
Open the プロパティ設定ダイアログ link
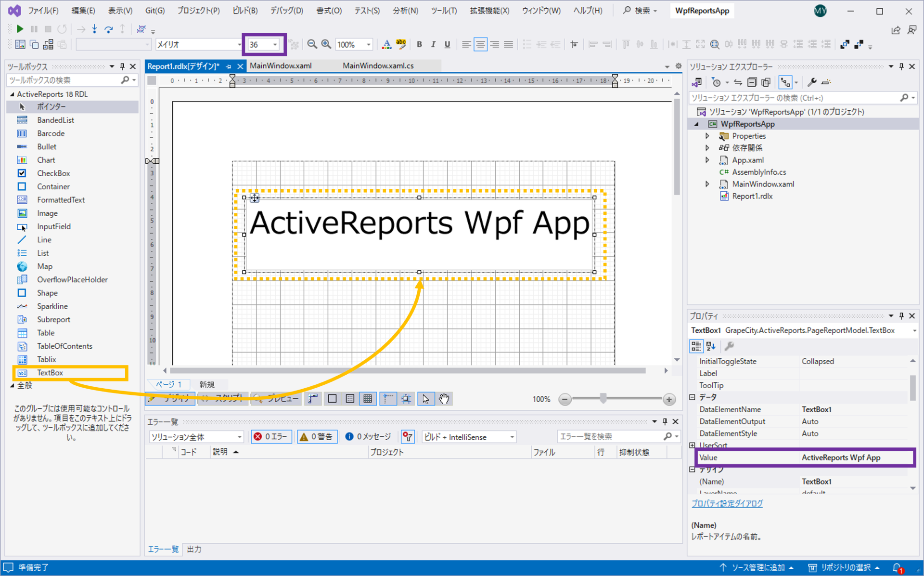727,503
